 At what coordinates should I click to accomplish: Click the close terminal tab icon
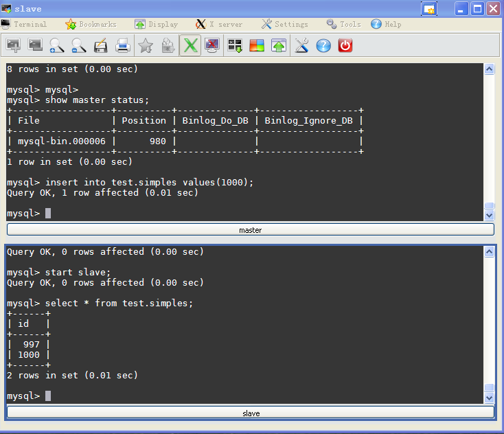(35, 45)
